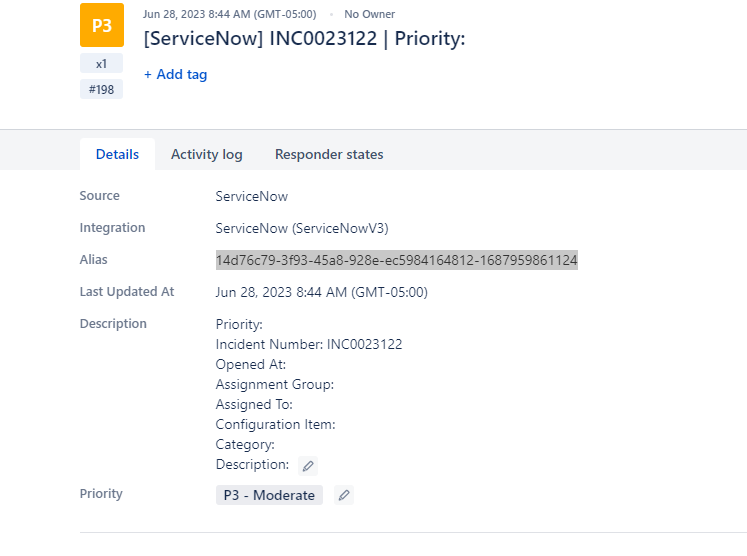747x556 pixels.
Task: Click the Integration field label
Action: [112, 228]
